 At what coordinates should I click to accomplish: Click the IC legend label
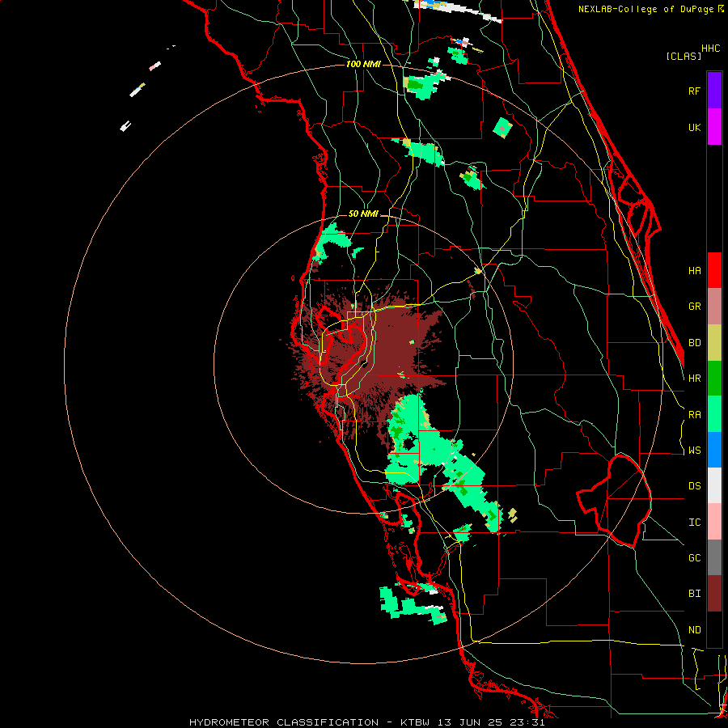(x=694, y=523)
